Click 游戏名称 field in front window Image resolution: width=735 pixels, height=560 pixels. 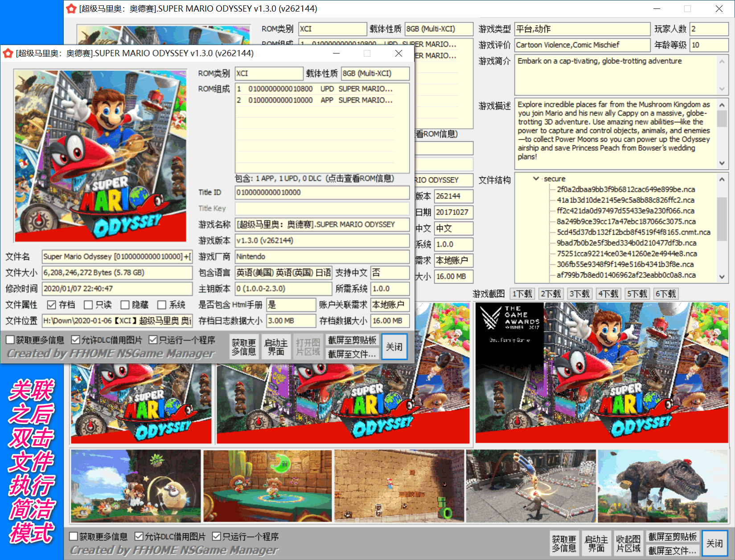322,225
